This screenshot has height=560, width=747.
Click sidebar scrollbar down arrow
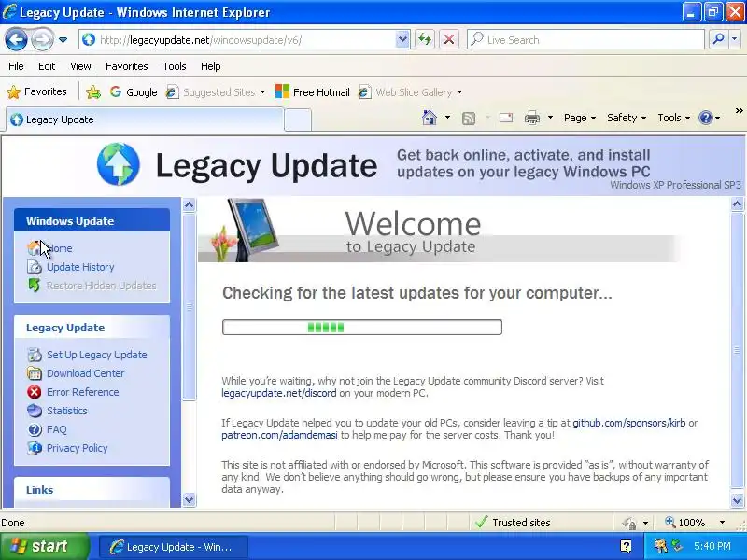point(190,500)
